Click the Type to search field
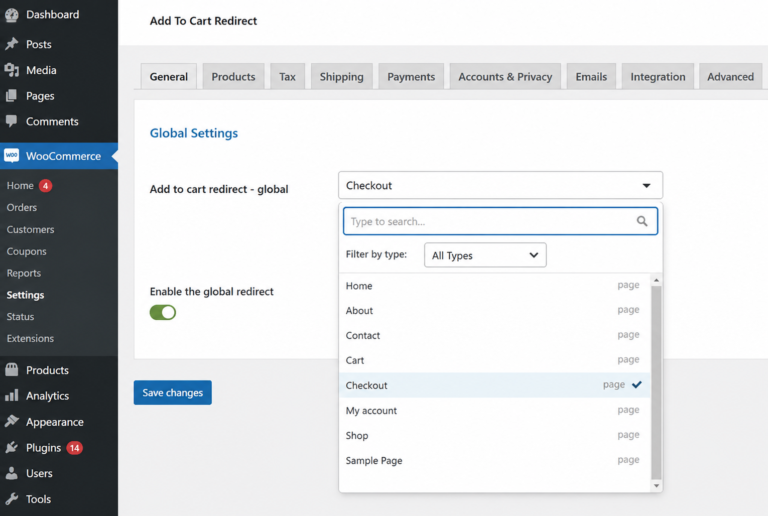 coord(500,221)
